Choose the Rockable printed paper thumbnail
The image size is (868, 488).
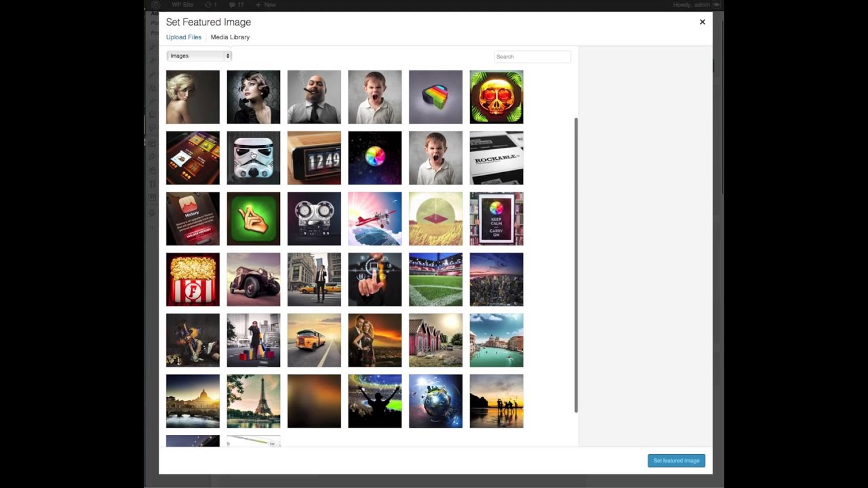[x=496, y=158]
